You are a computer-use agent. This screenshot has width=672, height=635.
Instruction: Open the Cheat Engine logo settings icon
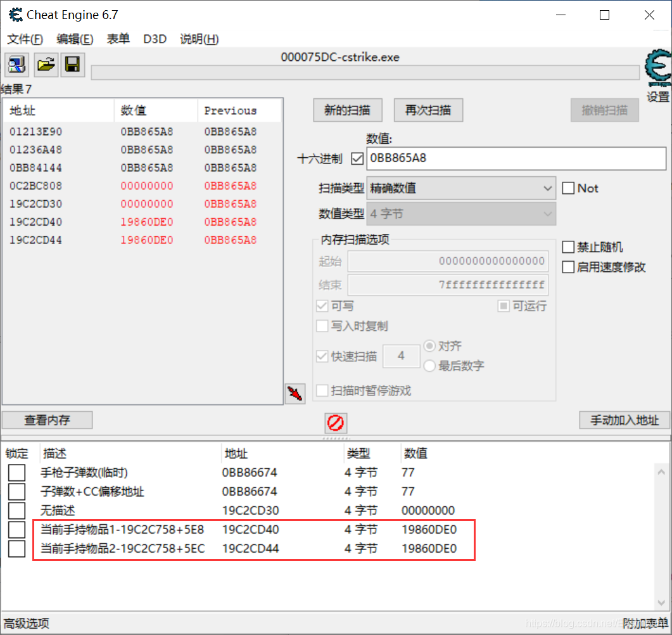coord(658,68)
